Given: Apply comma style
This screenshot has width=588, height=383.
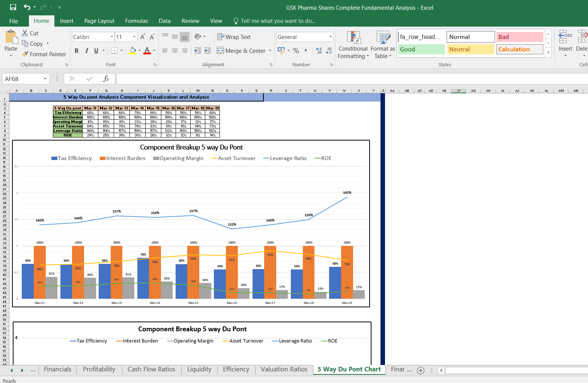Looking at the screenshot, I should click(x=306, y=51).
